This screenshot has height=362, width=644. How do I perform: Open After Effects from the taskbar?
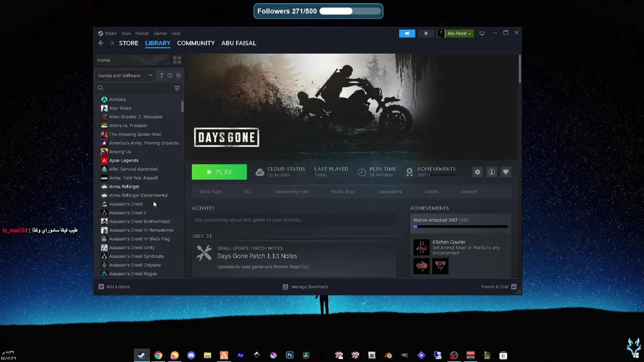tap(240, 355)
